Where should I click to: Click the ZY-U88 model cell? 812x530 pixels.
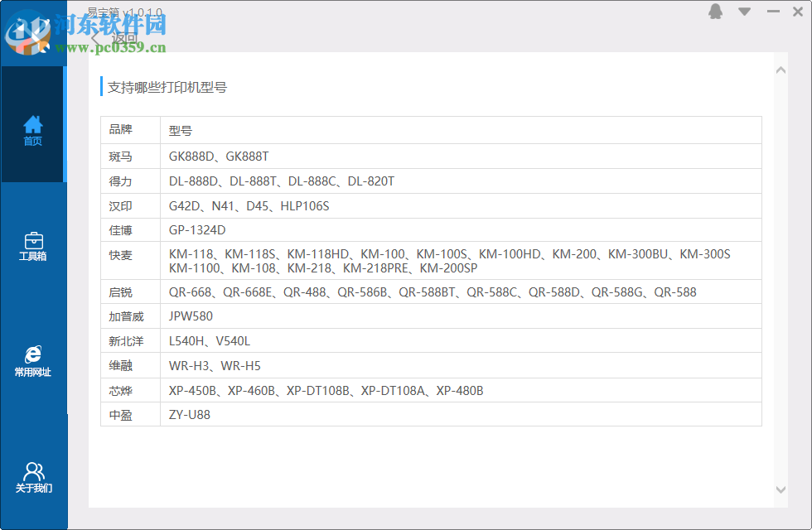(461, 415)
